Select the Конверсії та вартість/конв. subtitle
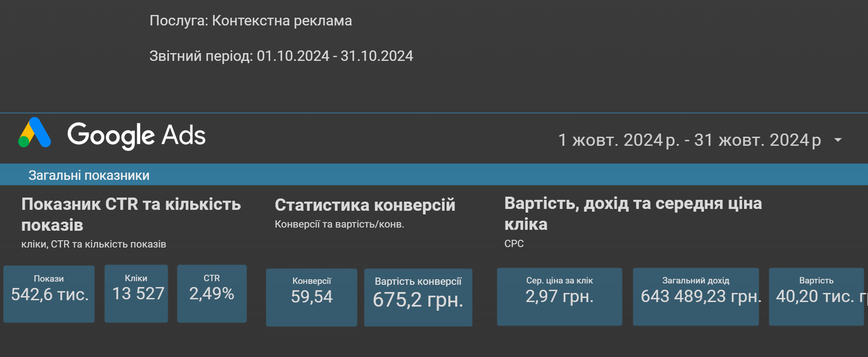 [x=339, y=224]
